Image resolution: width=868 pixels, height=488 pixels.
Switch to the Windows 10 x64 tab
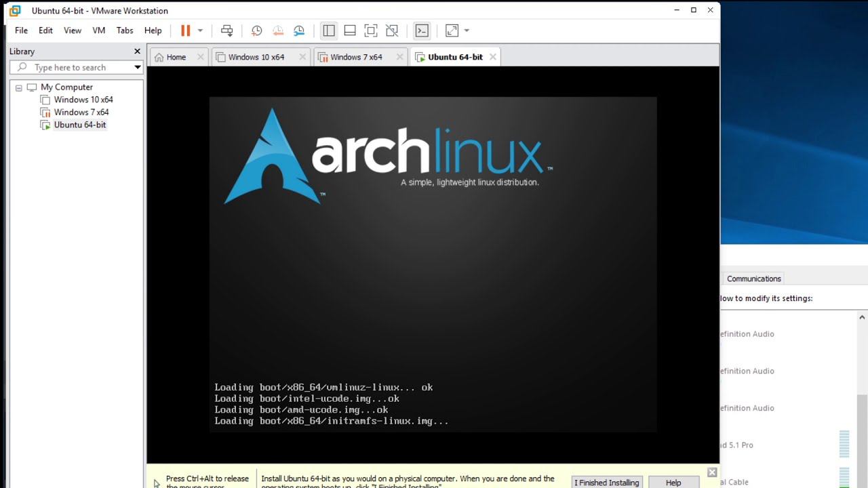[256, 57]
